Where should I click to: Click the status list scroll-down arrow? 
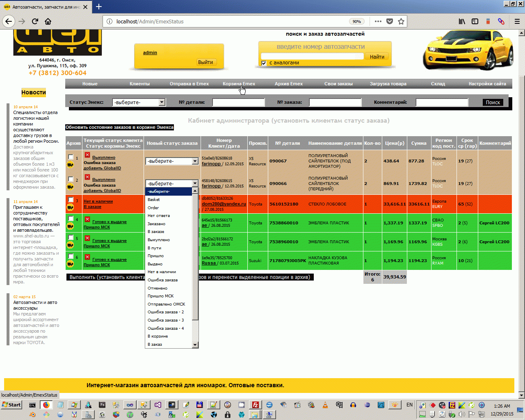coord(195,345)
